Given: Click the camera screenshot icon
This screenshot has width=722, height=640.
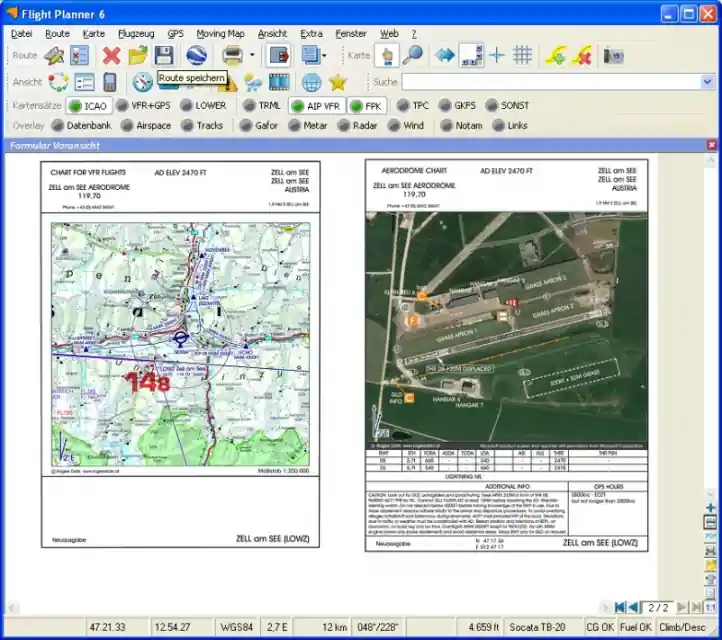Looking at the screenshot, I should pos(614,56).
